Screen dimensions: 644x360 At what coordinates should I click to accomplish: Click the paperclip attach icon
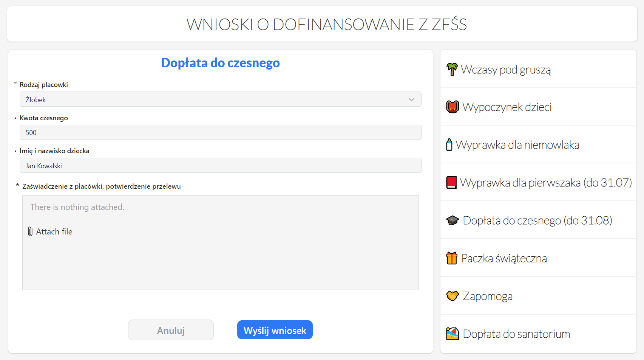coord(30,231)
